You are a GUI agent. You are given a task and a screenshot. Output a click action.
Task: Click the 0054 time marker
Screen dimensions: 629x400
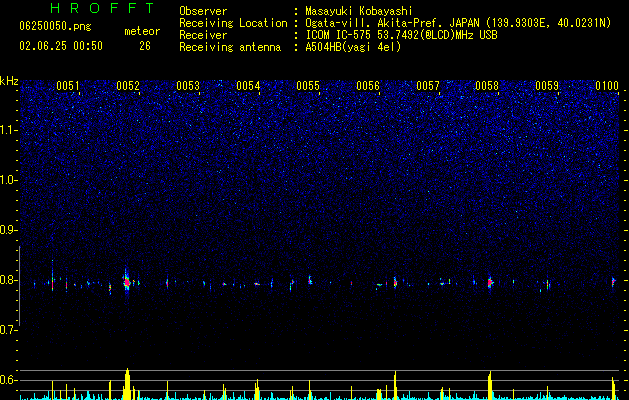pyautogui.click(x=248, y=86)
